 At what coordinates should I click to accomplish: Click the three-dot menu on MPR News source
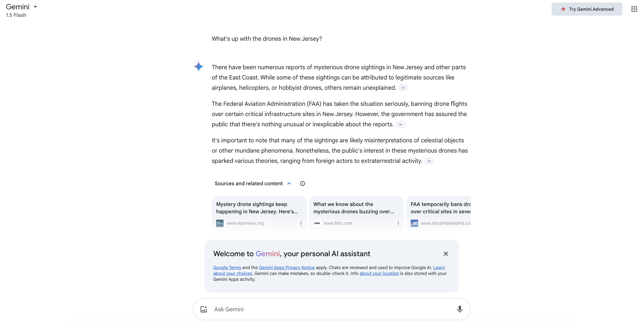pyautogui.click(x=301, y=223)
